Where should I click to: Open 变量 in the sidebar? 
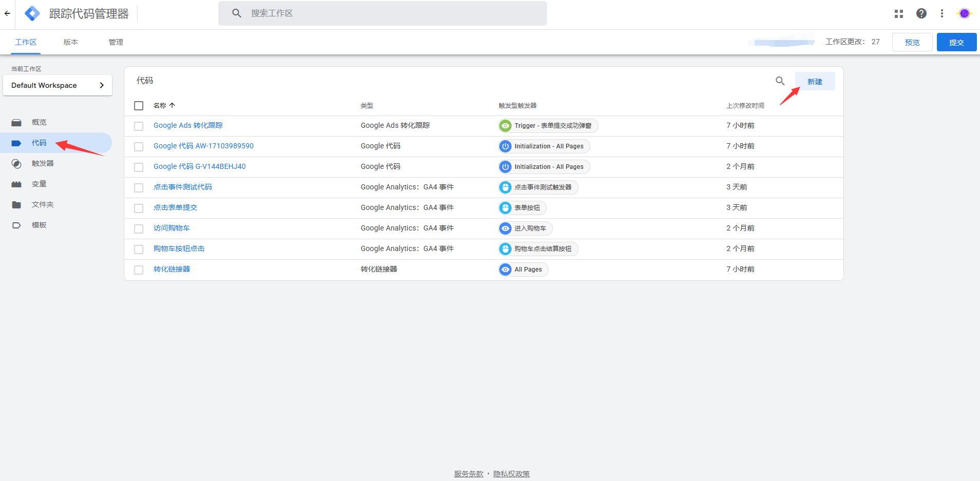coord(39,184)
